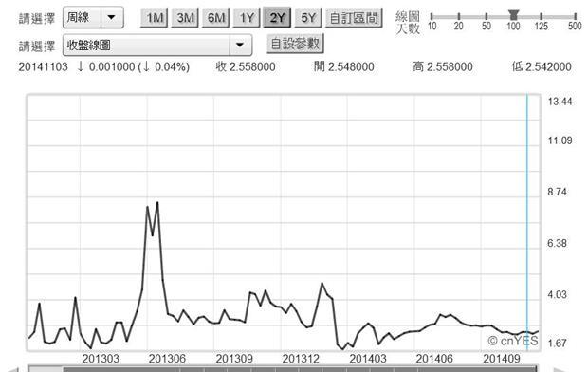Image resolution: width=588 pixels, height=372 pixels.
Task: Click the blue vertical date marker line
Action: [527, 222]
